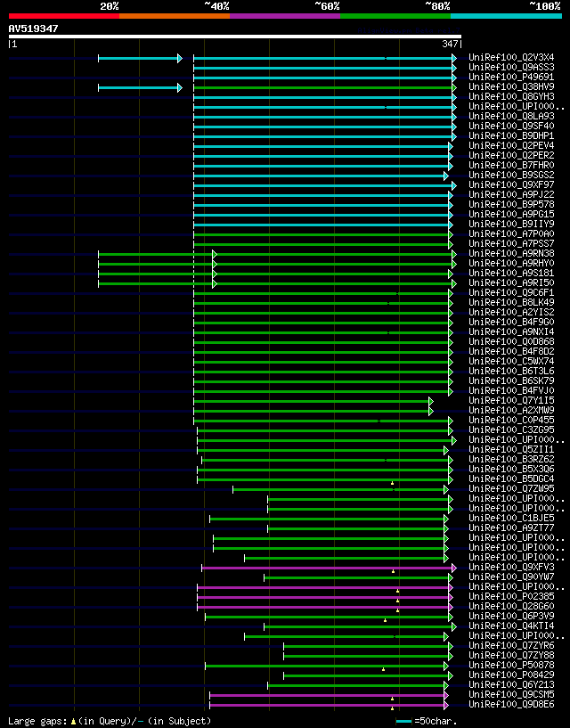Click the UniRef100_Q9XFV3 label
The height and width of the screenshot is (728, 570).
pyautogui.click(x=511, y=567)
